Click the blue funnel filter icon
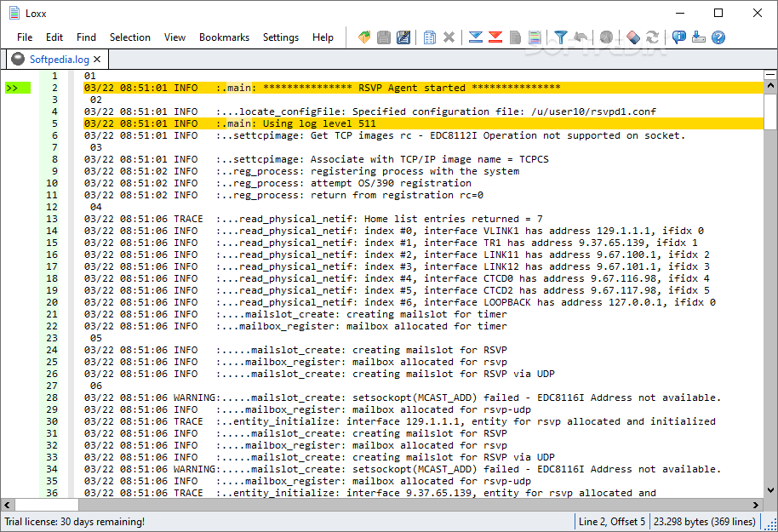778x532 pixels. [561, 37]
